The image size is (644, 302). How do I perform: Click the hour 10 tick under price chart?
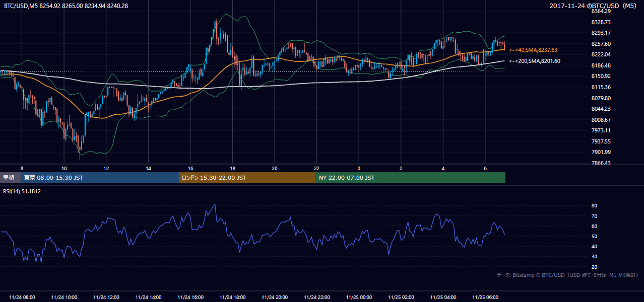pos(64,168)
